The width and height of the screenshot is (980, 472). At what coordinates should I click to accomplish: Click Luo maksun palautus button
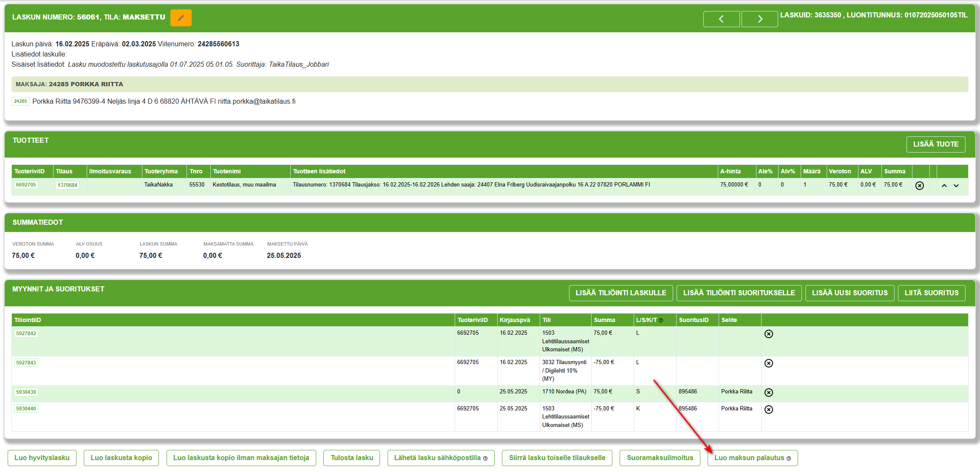point(752,458)
